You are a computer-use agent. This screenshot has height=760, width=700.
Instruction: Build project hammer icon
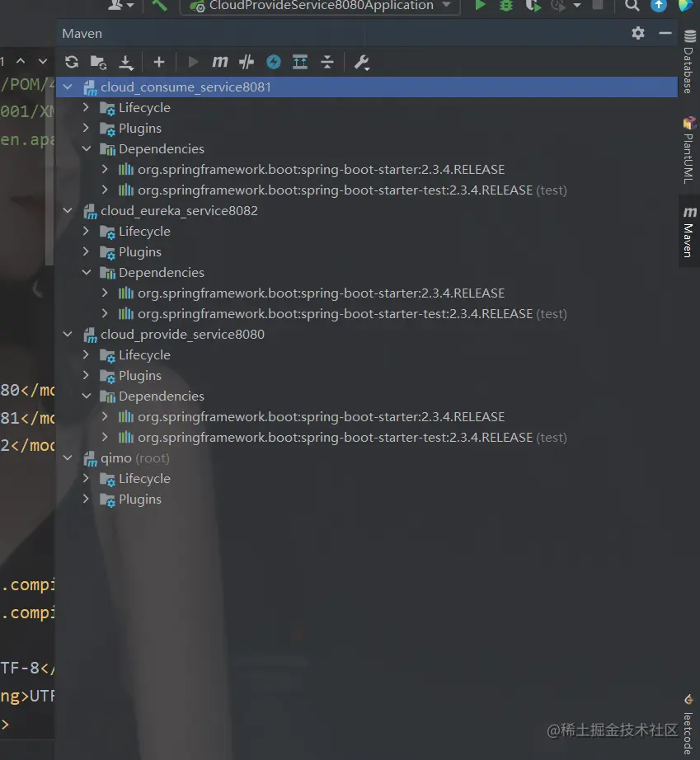point(159,5)
